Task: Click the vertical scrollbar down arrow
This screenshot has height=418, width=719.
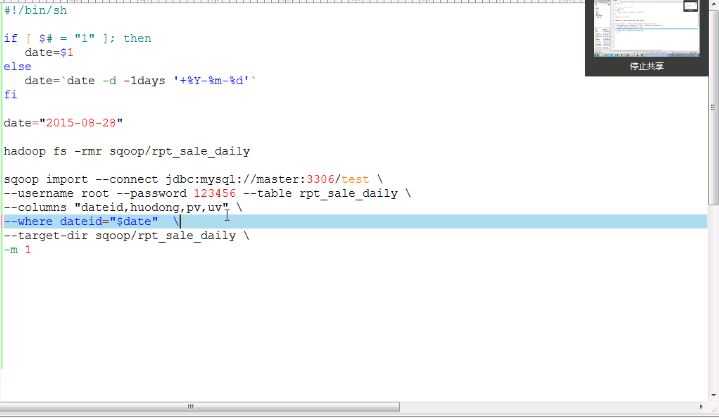Action: pos(713,394)
